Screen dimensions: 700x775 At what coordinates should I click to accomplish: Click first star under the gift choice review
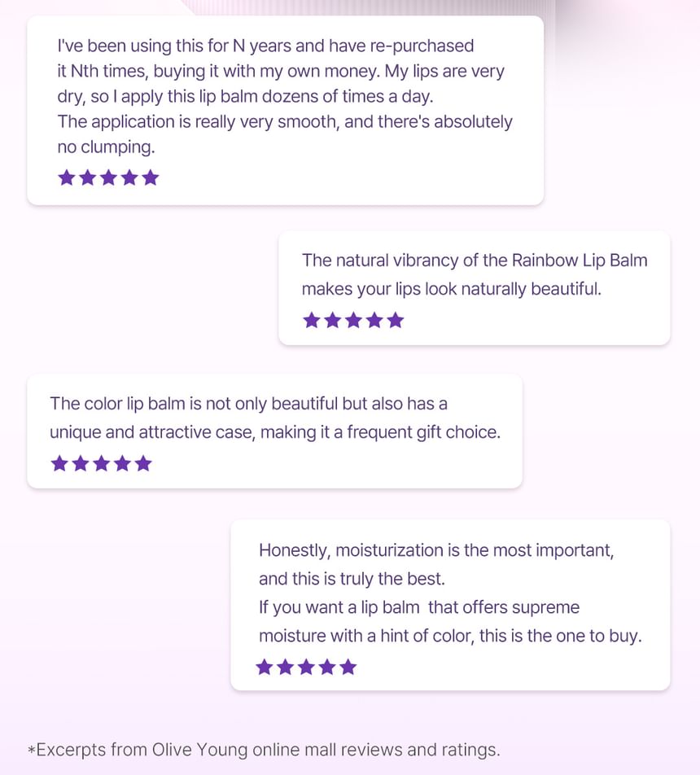click(x=59, y=463)
